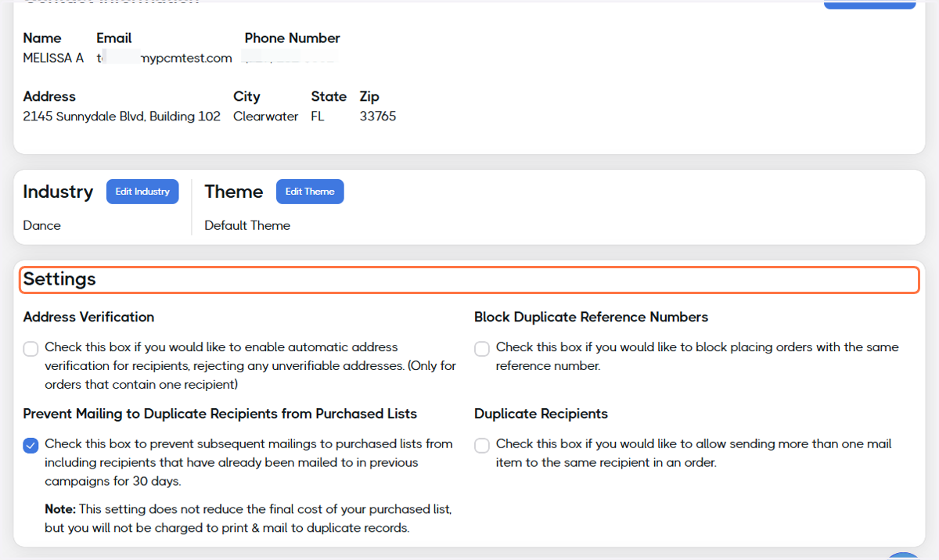This screenshot has height=560, width=939.
Task: Click the Default Theme text
Action: point(247,225)
